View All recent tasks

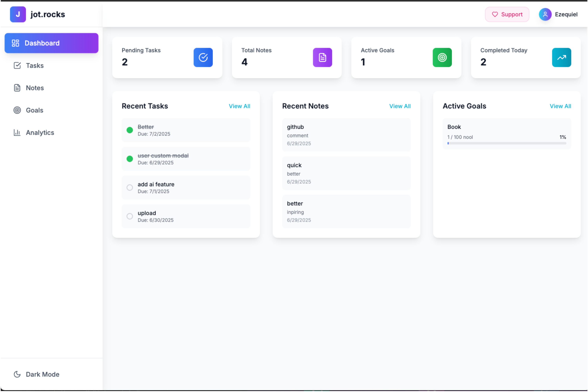click(x=239, y=106)
